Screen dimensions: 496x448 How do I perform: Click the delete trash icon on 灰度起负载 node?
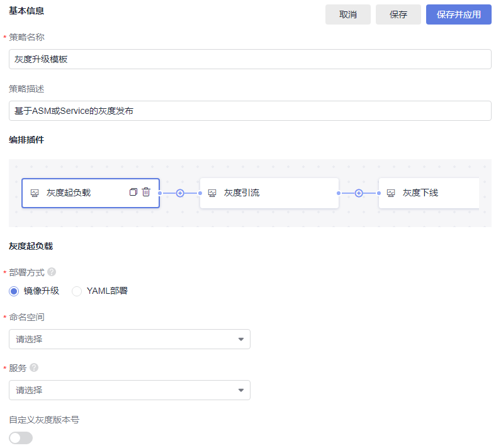[x=146, y=193]
